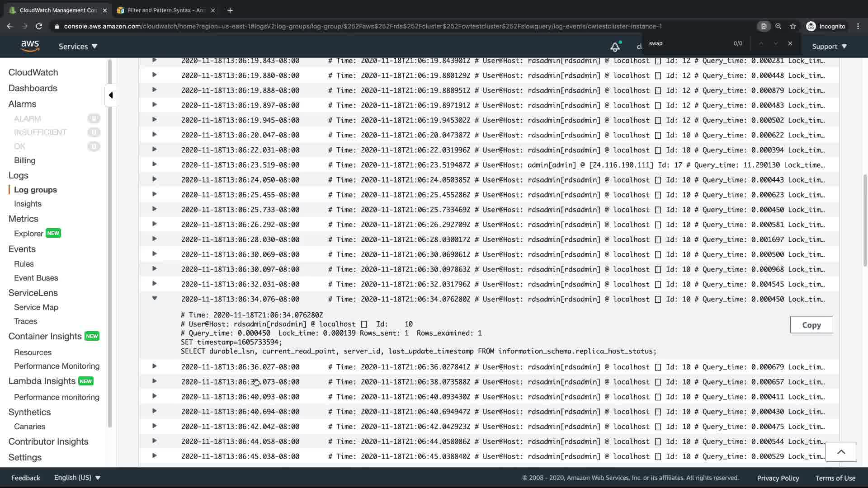Collapse the expanded 13:06:34.076 log event
This screenshot has height=488, width=868.
coord(154,298)
